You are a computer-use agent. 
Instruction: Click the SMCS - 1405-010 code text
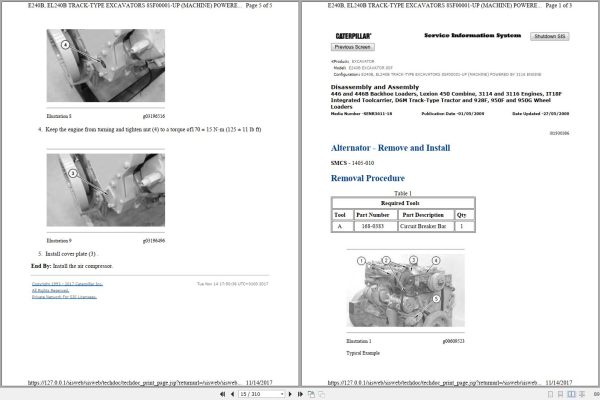click(x=352, y=163)
